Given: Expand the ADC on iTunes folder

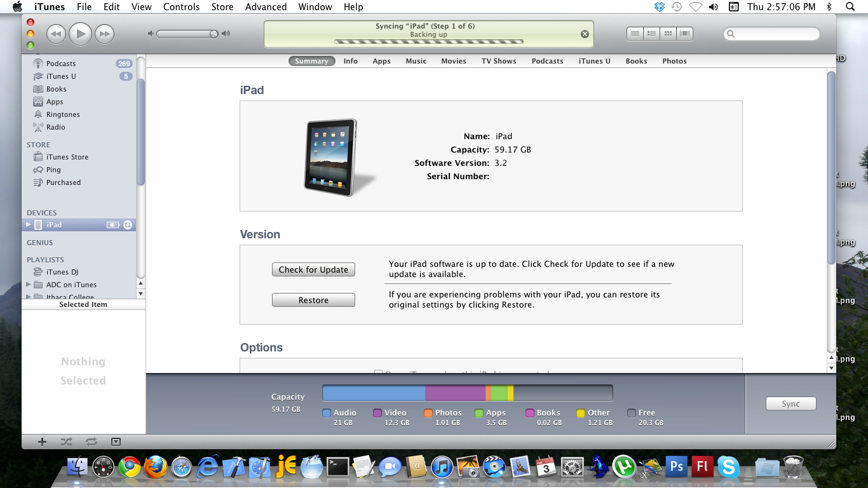Looking at the screenshot, I should pyautogui.click(x=28, y=285).
